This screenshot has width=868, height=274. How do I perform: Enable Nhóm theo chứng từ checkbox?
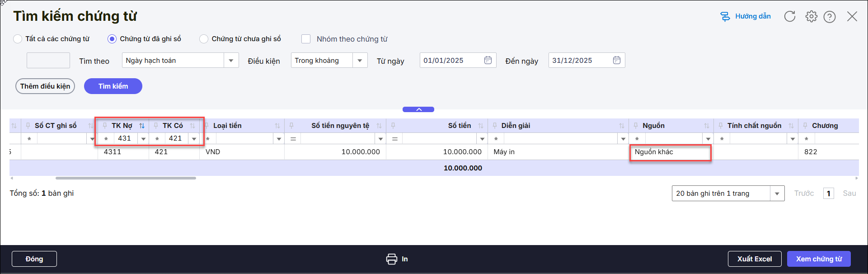306,39
